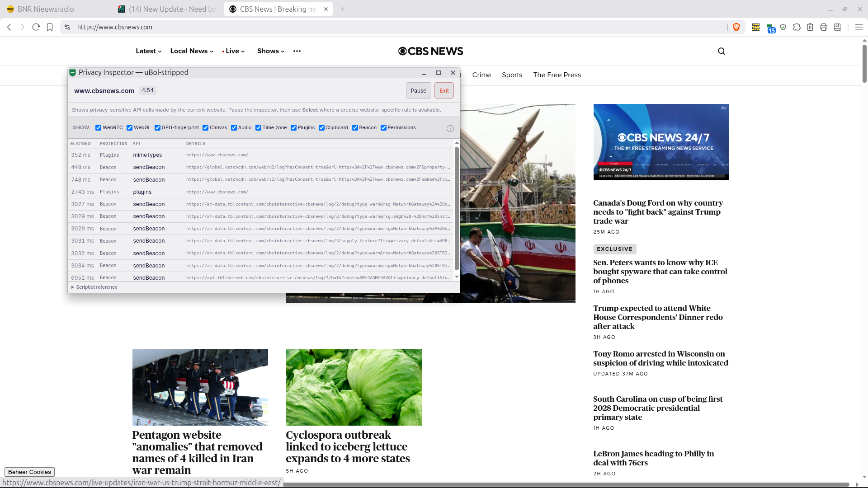
Task: Open a new browser tab
Action: point(343,9)
